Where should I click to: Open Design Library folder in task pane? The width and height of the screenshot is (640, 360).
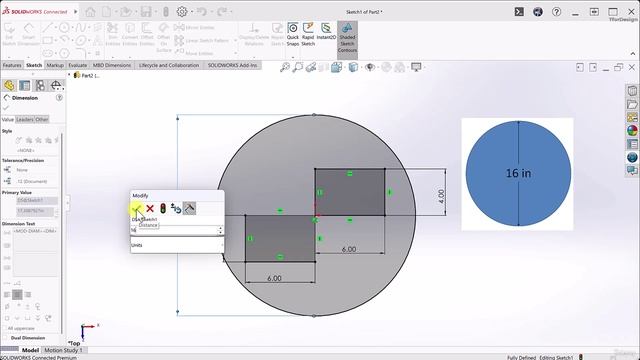[632, 104]
